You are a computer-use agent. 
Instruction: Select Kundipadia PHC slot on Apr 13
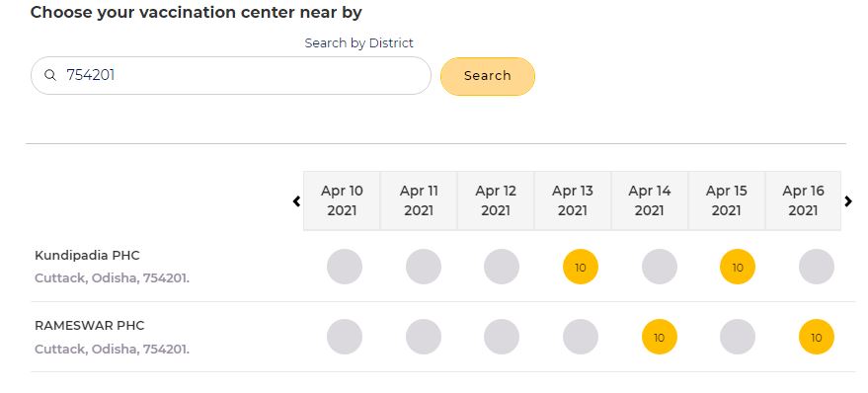click(x=580, y=267)
